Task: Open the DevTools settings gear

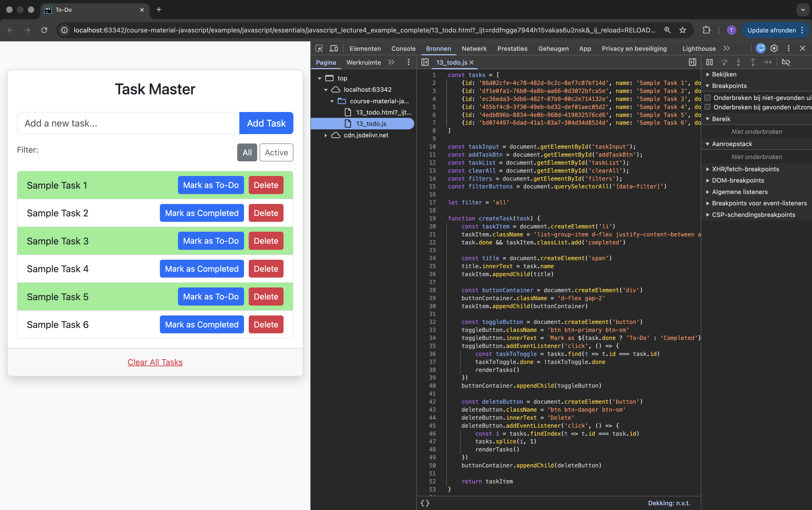Action: (x=774, y=48)
